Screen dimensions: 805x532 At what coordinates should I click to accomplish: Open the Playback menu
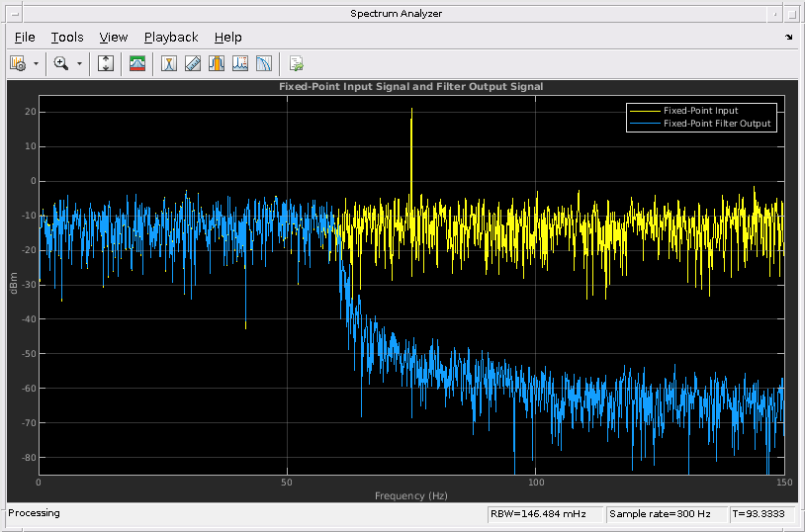(171, 38)
